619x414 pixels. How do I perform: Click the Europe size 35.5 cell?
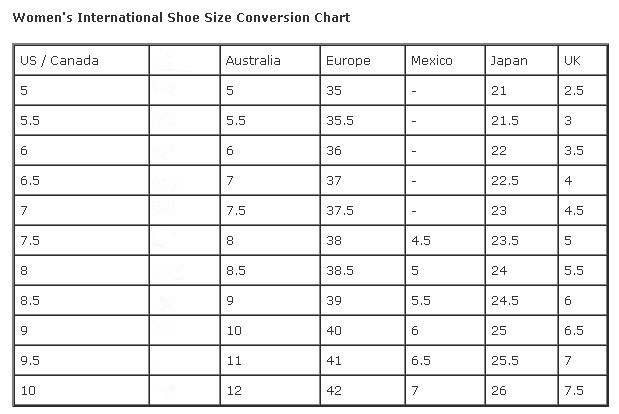click(341, 121)
